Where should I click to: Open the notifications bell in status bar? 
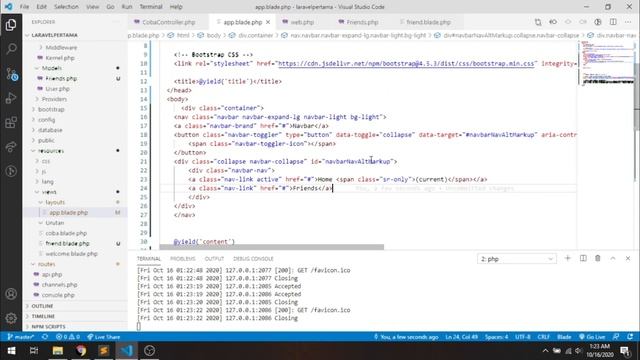coord(630,337)
